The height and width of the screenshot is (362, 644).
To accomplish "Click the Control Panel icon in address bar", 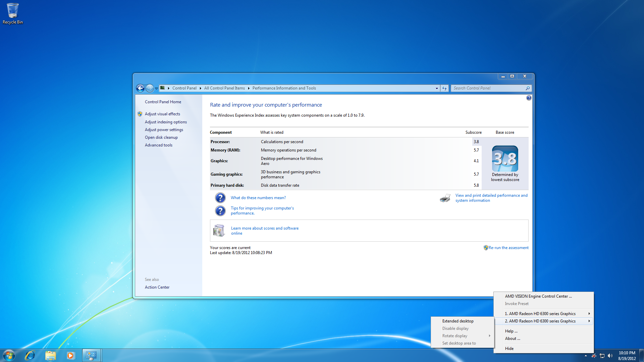I will (163, 88).
